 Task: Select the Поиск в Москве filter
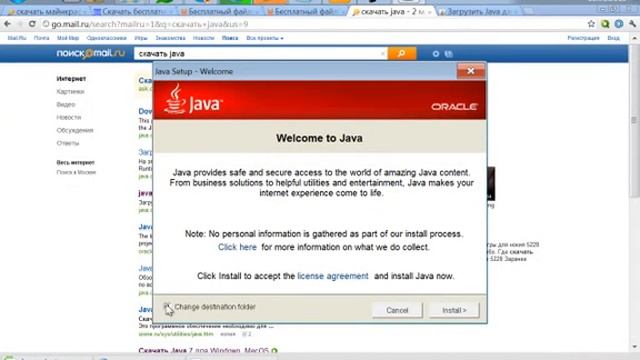[x=76, y=172]
